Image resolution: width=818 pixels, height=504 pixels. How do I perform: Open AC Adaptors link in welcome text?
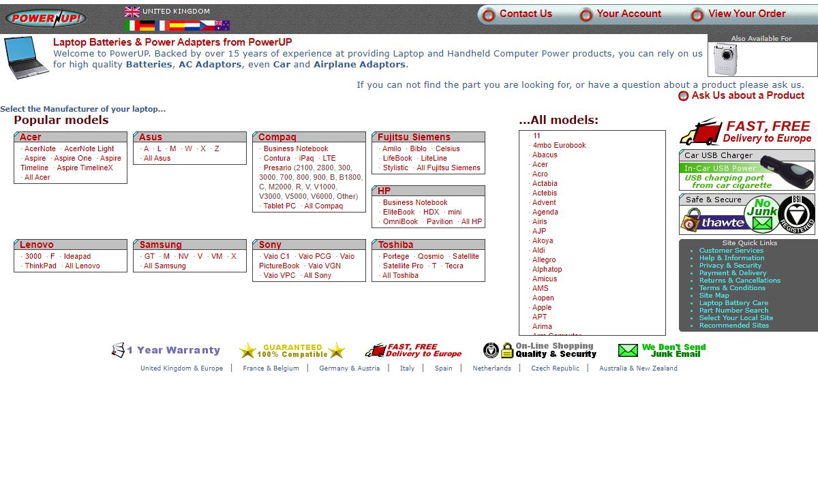pyautogui.click(x=210, y=65)
